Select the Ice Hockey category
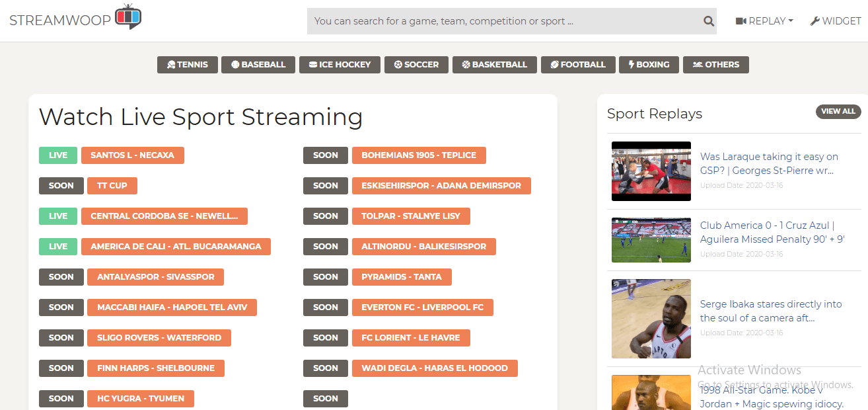 tap(340, 65)
